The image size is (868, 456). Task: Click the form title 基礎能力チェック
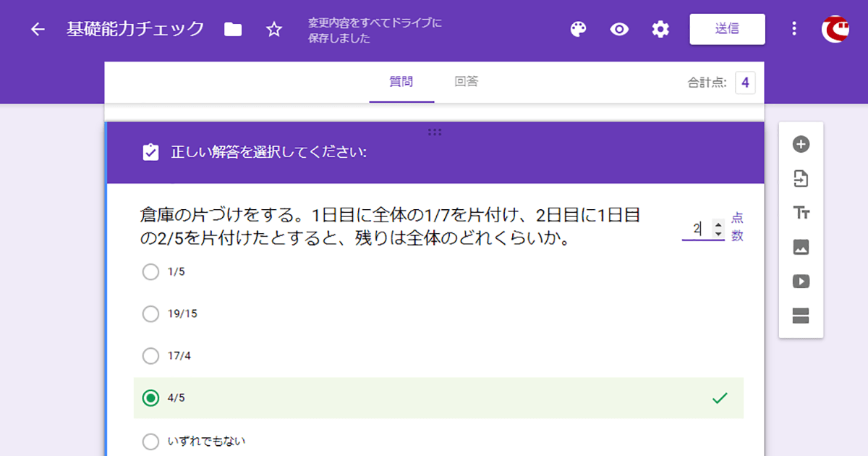point(135,30)
